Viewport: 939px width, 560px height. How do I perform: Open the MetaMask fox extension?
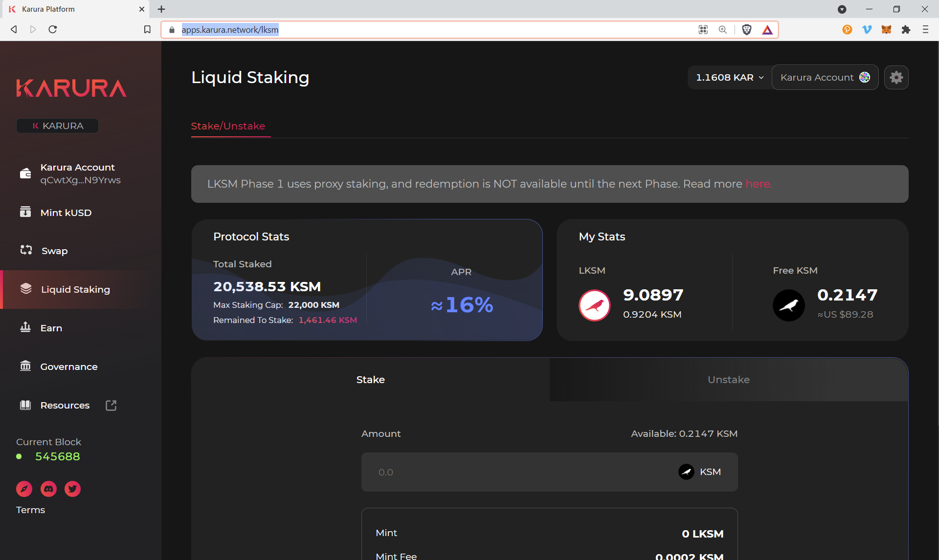tap(886, 29)
